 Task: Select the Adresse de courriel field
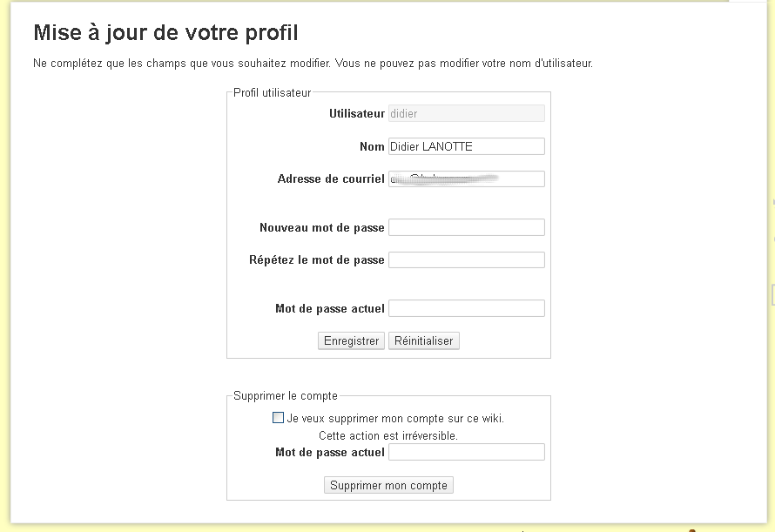pos(467,178)
